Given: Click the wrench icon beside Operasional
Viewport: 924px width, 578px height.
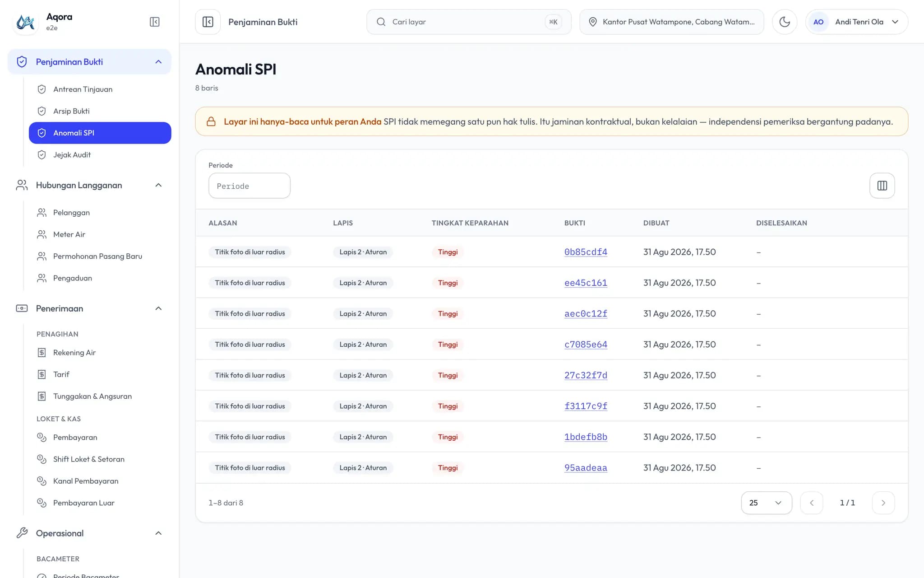Looking at the screenshot, I should pyautogui.click(x=22, y=533).
